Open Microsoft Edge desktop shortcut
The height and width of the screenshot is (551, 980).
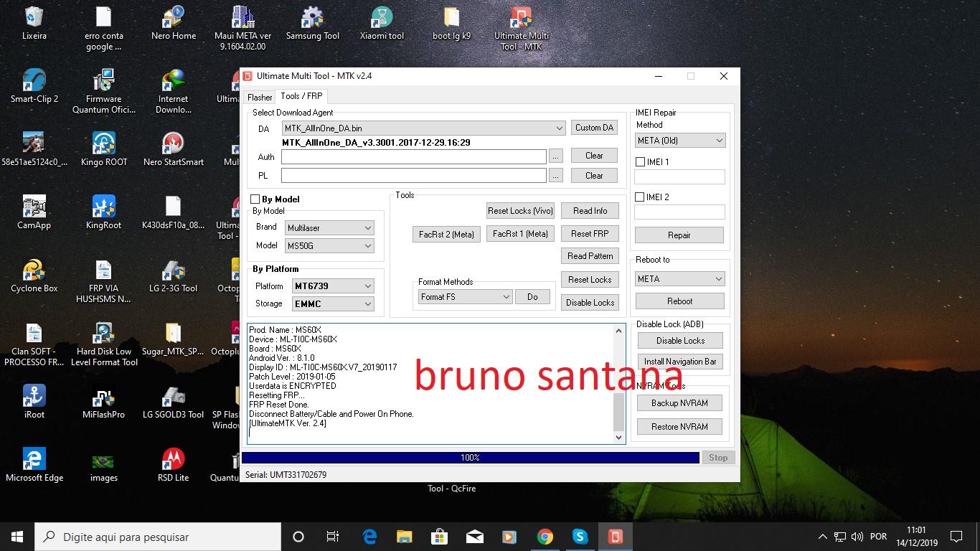click(34, 466)
